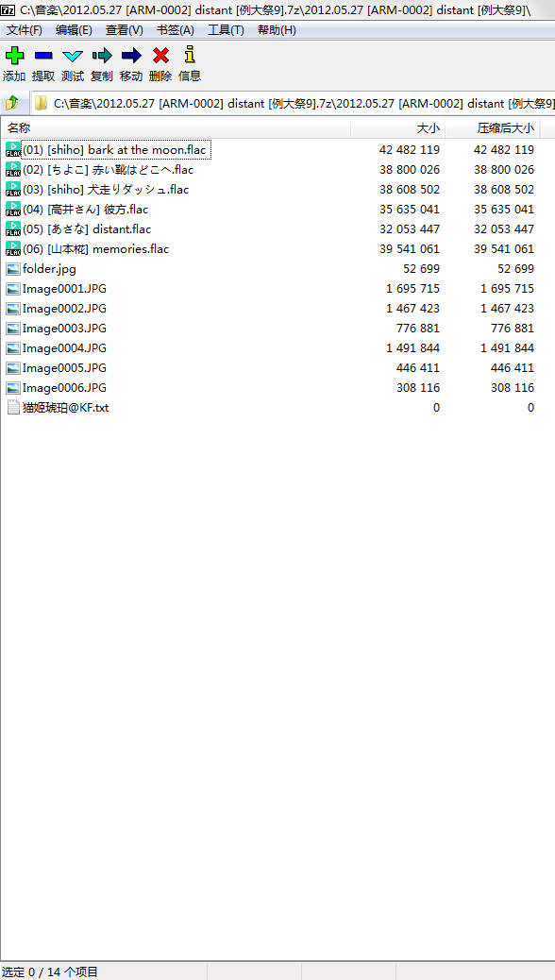The height and width of the screenshot is (980, 555).
Task: Click the red Delete (删除) X icon
Action: click(160, 56)
